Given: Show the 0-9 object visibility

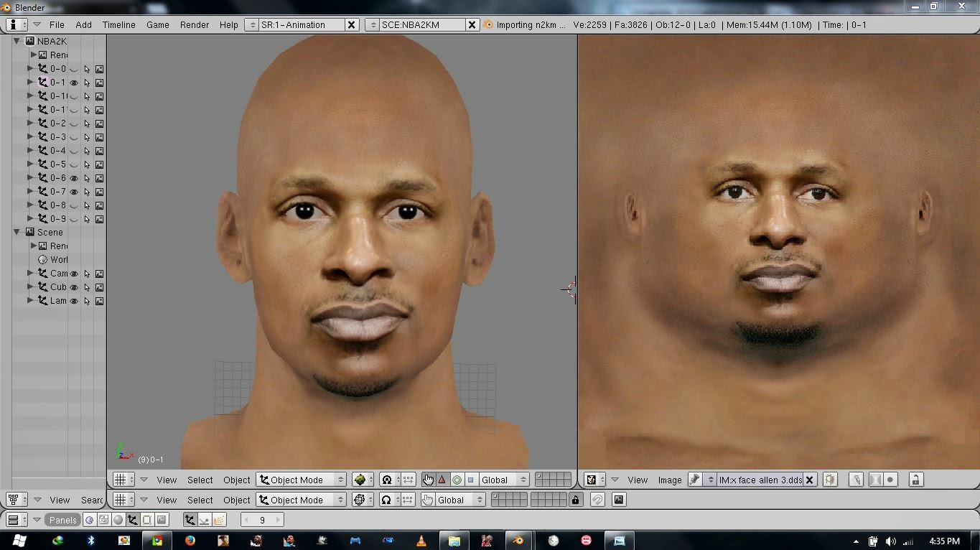Looking at the screenshot, I should 73,219.
